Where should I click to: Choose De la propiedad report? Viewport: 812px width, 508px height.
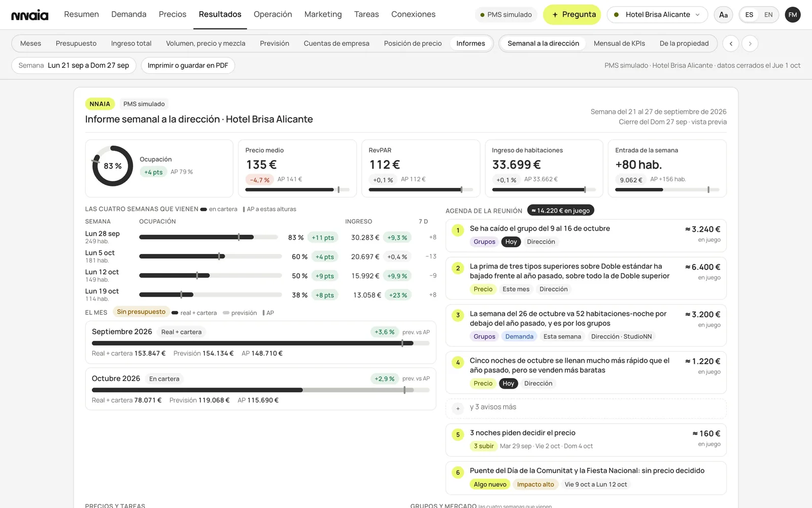point(684,44)
